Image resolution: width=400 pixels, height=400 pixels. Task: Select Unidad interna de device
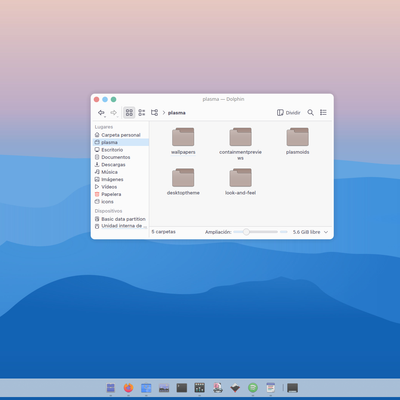coord(120,226)
